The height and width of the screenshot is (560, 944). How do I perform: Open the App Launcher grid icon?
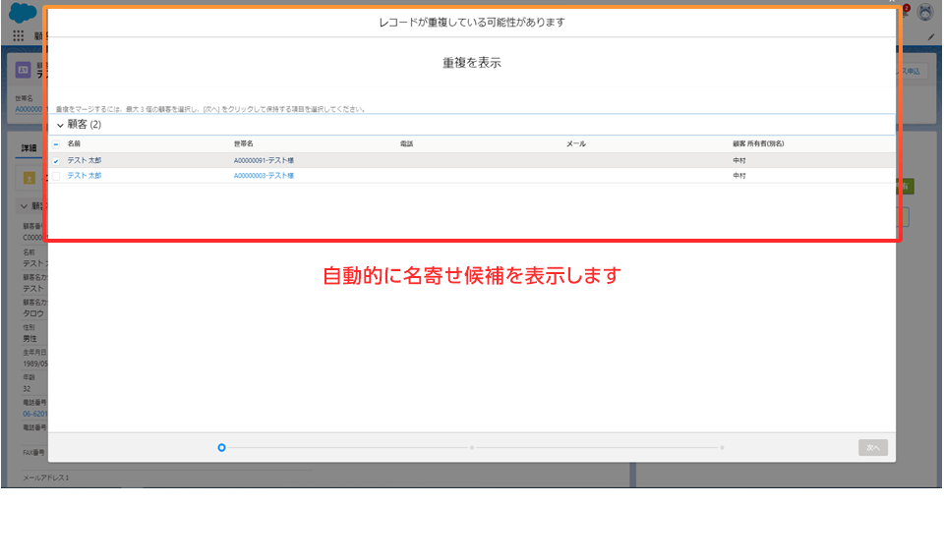[x=19, y=35]
